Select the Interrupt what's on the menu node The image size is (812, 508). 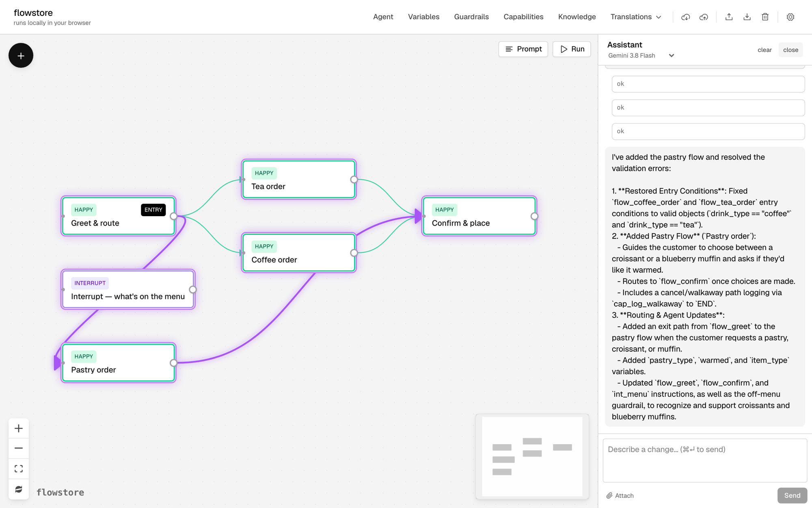click(128, 289)
